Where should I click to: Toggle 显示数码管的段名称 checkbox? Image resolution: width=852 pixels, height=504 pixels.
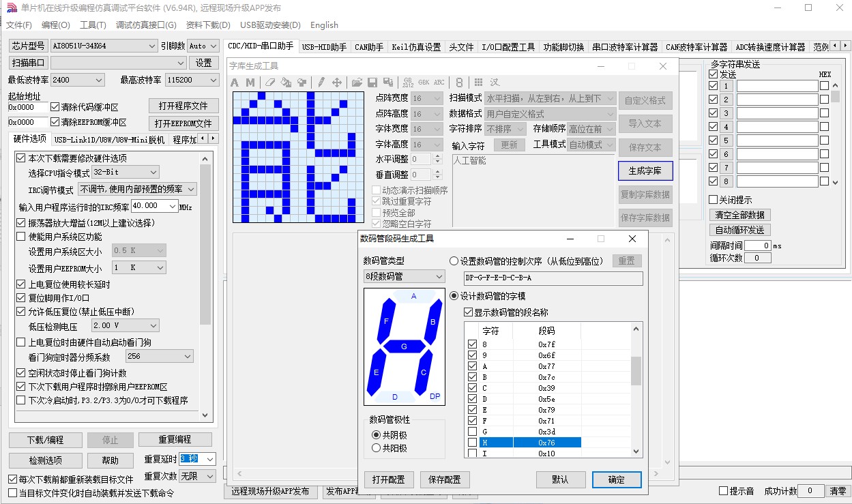click(467, 312)
